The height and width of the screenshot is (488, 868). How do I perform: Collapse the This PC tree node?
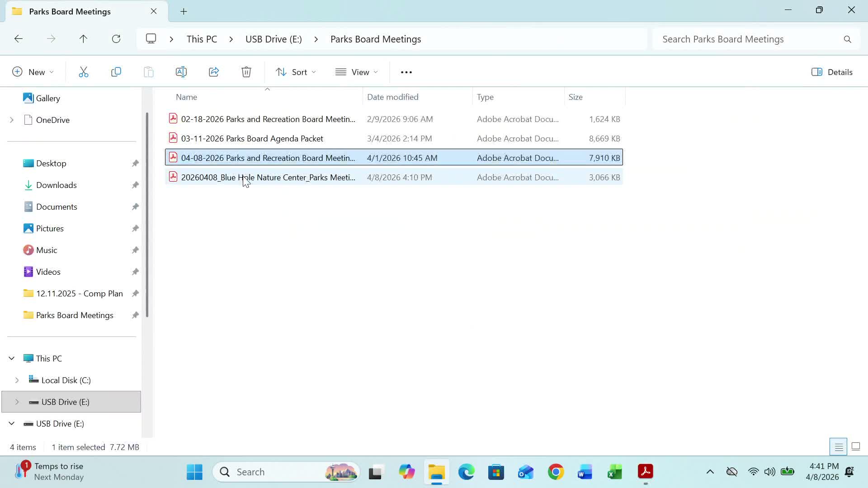12,359
